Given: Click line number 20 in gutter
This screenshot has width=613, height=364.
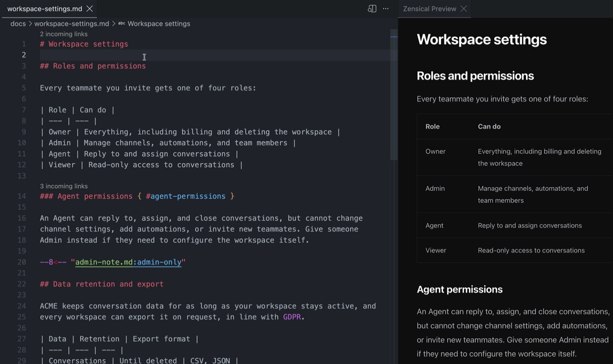Looking at the screenshot, I should click(x=22, y=262).
